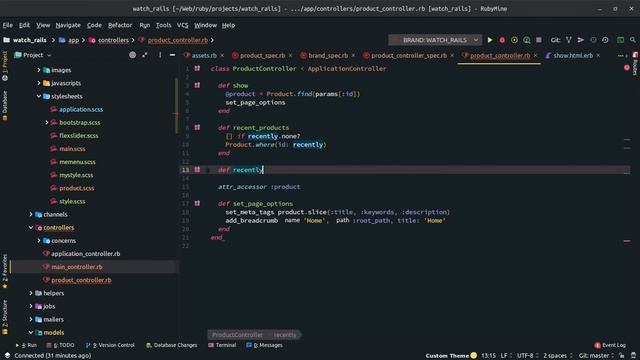Image resolution: width=640 pixels, height=360 pixels.
Task: Click project tree vertical scrollbar
Action: [x=176, y=105]
